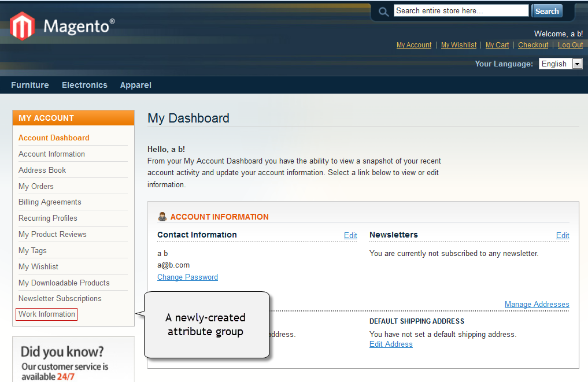Select Work Information in sidebar
The width and height of the screenshot is (588, 382).
[x=47, y=314]
